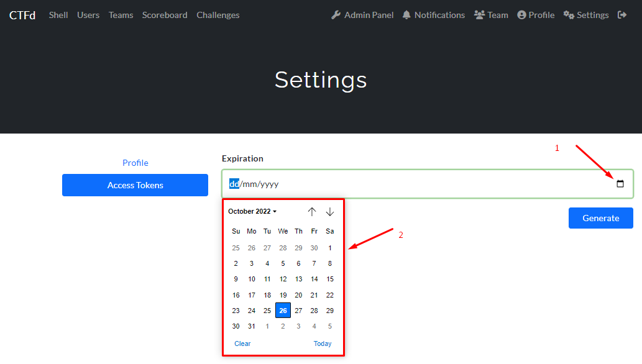Click Today in the date picker
Screen dimensions: 642x364
pyautogui.click(x=323, y=344)
